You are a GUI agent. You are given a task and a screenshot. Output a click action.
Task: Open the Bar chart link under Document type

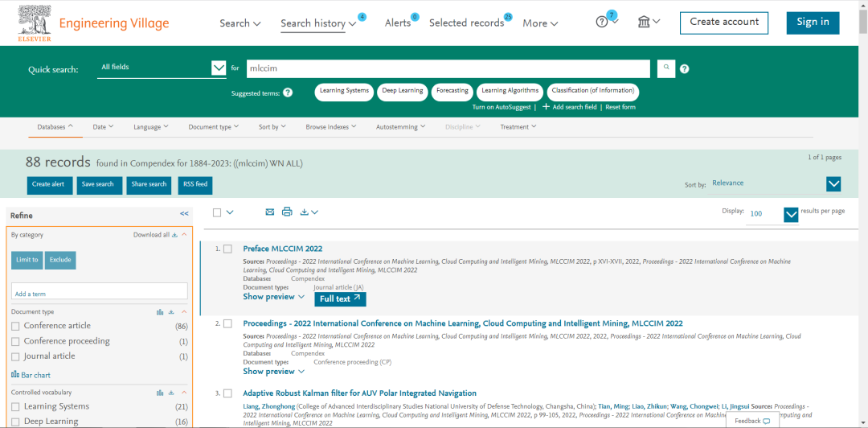(x=31, y=376)
